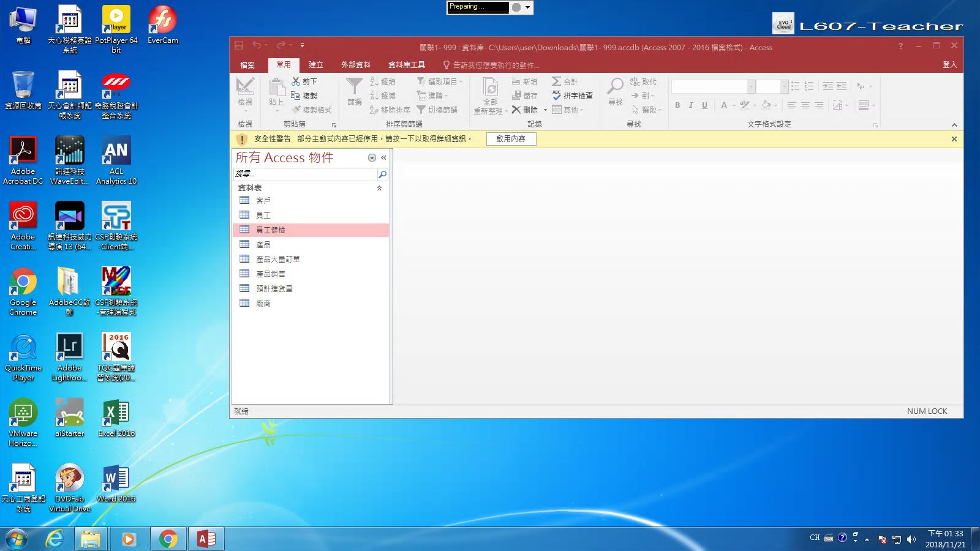Switch to the 外部資料 tab

click(x=356, y=65)
